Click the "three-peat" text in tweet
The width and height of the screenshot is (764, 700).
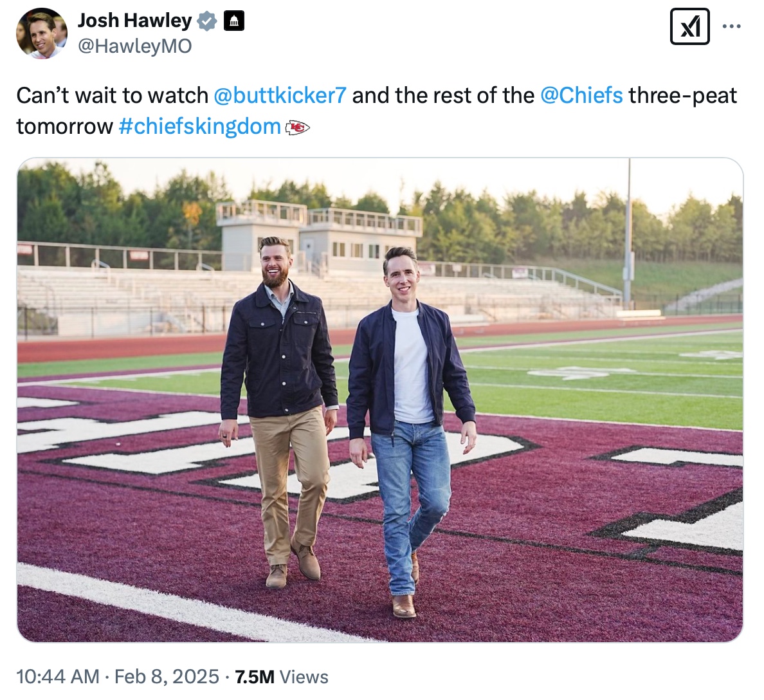click(x=682, y=95)
